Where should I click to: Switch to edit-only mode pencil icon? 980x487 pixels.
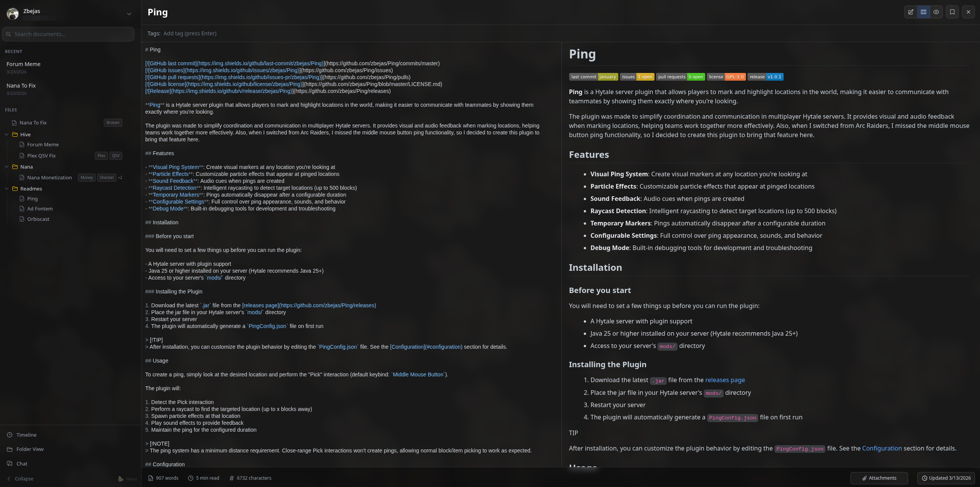(x=910, y=12)
